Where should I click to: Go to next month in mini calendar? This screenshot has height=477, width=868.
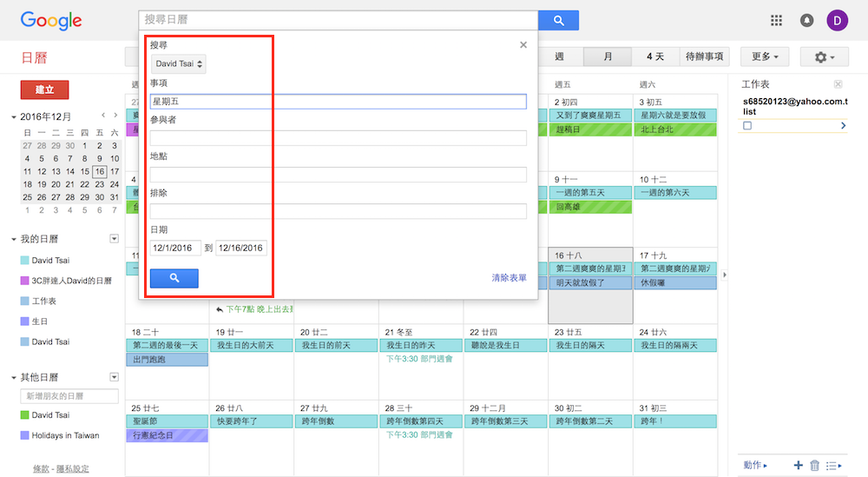tap(116, 116)
